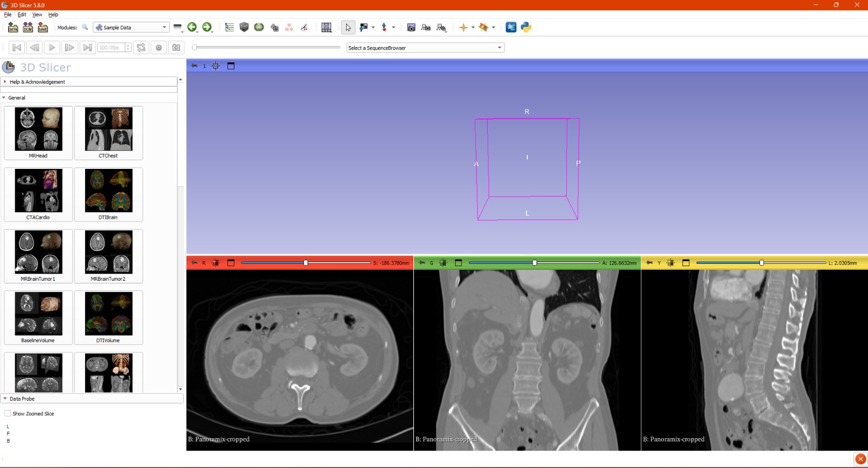The image size is (868, 468).
Task: Click the red slice offset slider
Action: [306, 263]
